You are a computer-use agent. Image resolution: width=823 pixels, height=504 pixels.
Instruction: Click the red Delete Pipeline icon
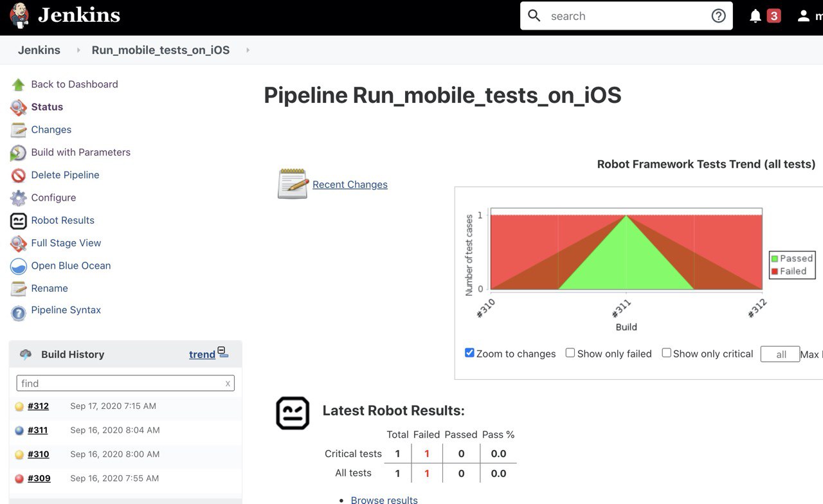pos(19,175)
